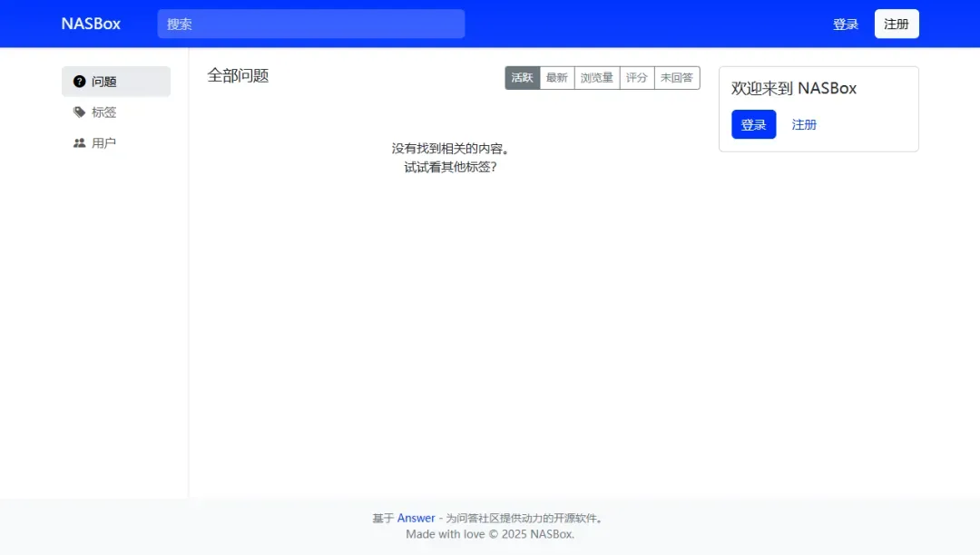
Task: Select the 活跃 sort option
Action: [523, 78]
